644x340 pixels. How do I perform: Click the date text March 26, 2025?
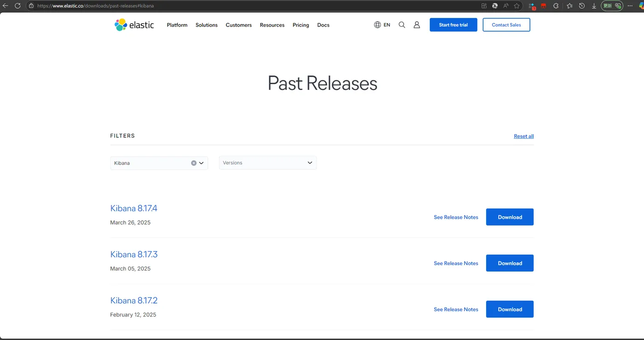(x=130, y=222)
